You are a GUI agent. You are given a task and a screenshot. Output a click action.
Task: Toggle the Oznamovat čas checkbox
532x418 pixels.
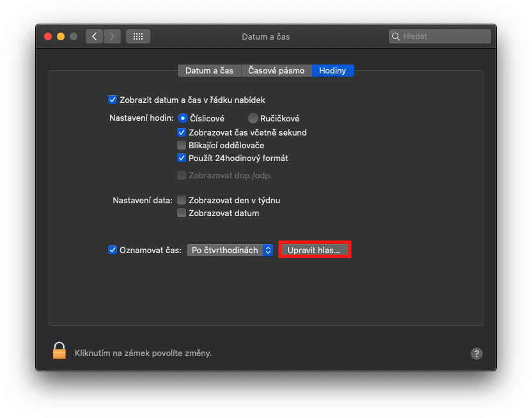point(113,250)
